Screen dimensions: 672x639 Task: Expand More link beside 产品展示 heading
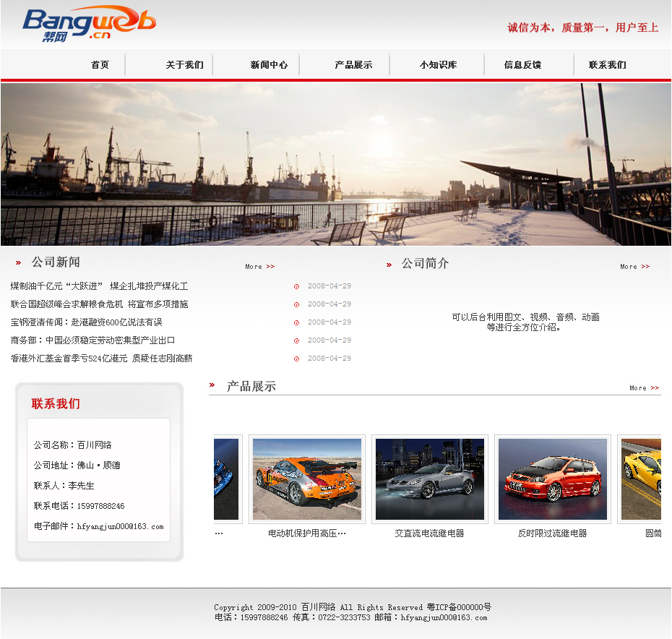644,388
